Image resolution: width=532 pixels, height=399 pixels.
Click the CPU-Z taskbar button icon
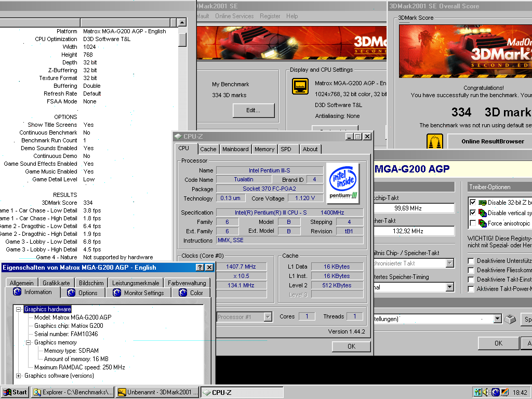click(207, 393)
